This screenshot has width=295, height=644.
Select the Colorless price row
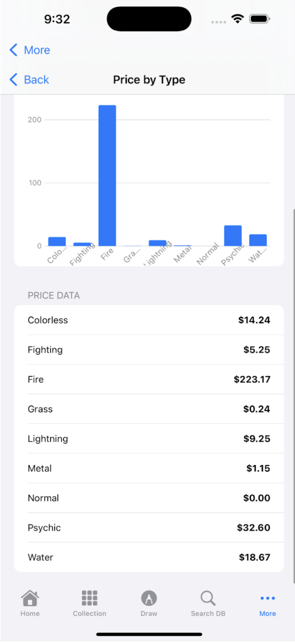click(149, 320)
